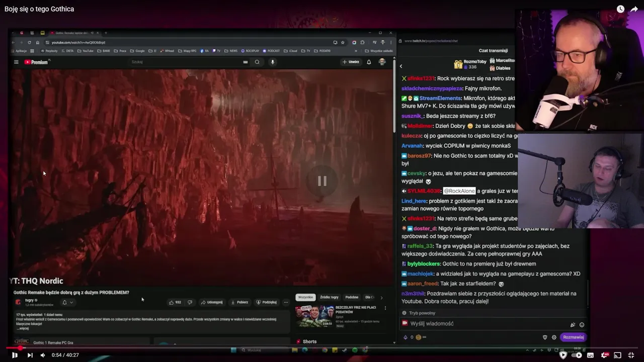The height and width of the screenshot is (362, 644).
Task: Bookmark page with the star icon
Action: tap(343, 42)
